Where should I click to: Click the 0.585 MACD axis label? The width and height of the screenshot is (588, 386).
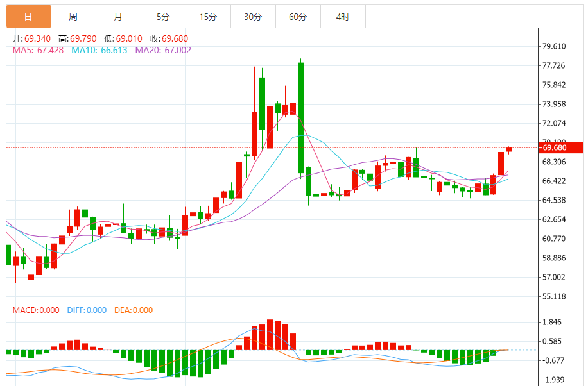(x=552, y=341)
